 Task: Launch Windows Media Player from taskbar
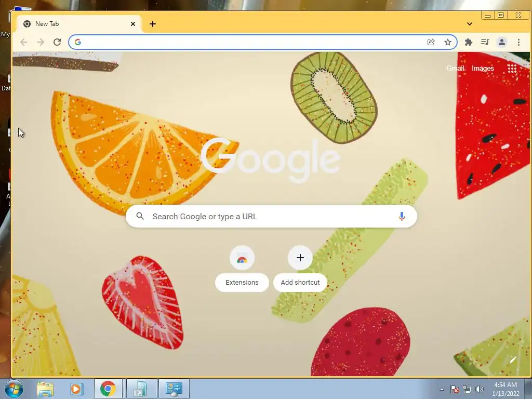[x=77, y=389]
